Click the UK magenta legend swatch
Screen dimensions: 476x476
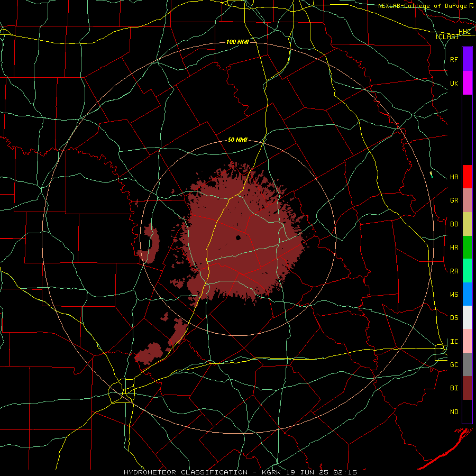click(x=467, y=83)
